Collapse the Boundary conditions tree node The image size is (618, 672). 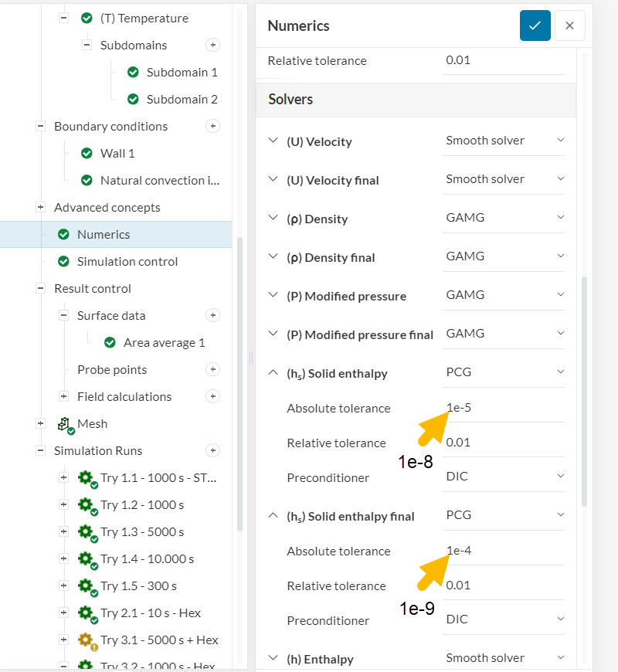(x=40, y=126)
